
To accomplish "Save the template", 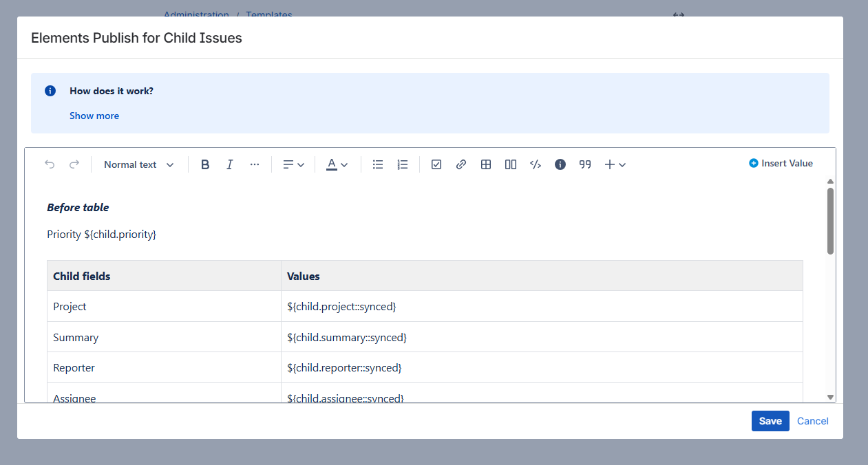I will coord(770,421).
